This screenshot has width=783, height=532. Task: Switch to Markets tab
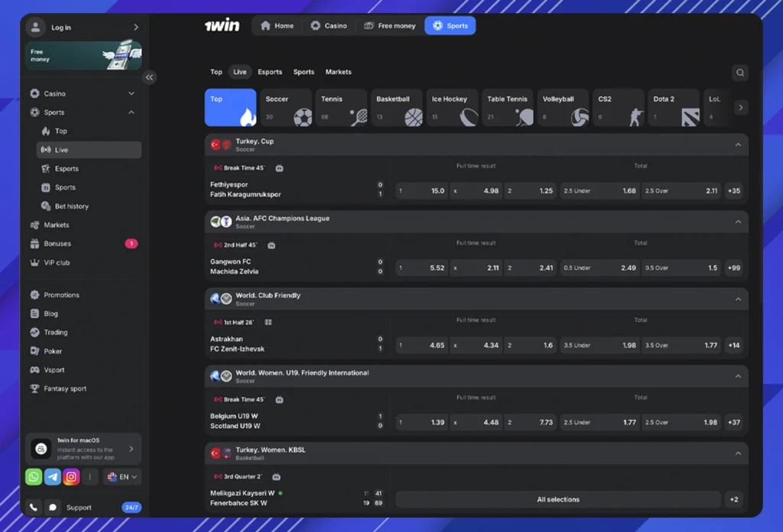coord(339,72)
